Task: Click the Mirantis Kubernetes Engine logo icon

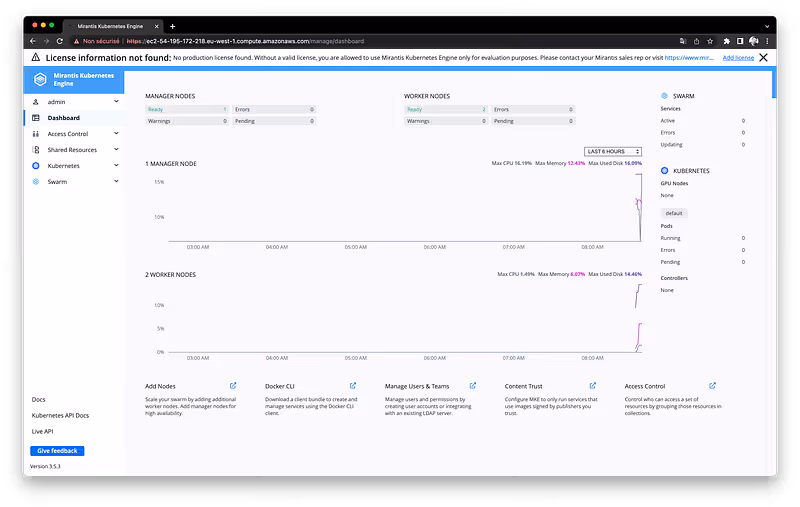Action: tap(41, 80)
